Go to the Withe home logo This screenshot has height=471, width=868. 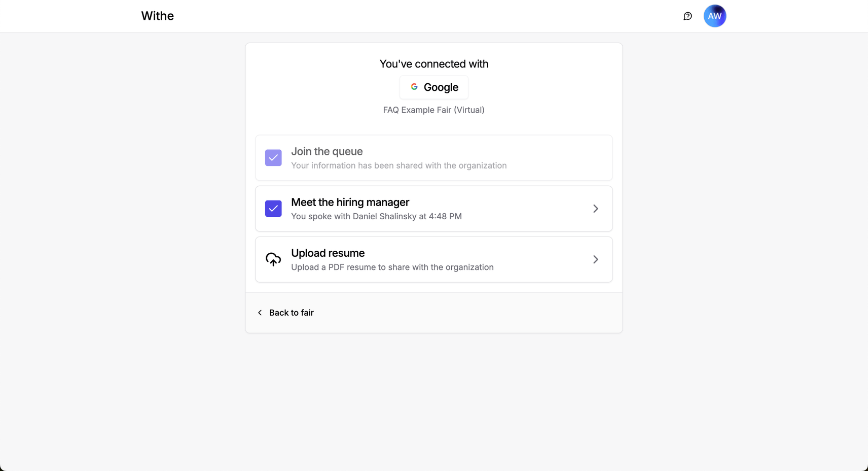[x=158, y=16]
